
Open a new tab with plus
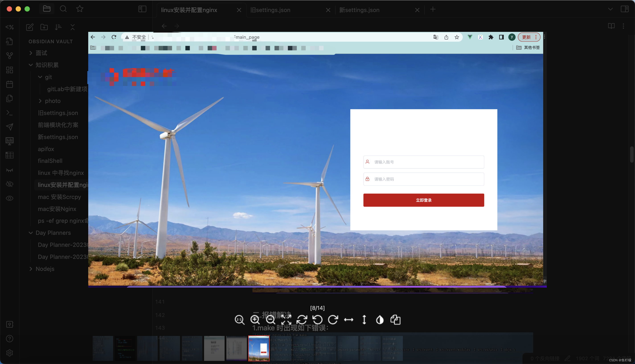433,10
